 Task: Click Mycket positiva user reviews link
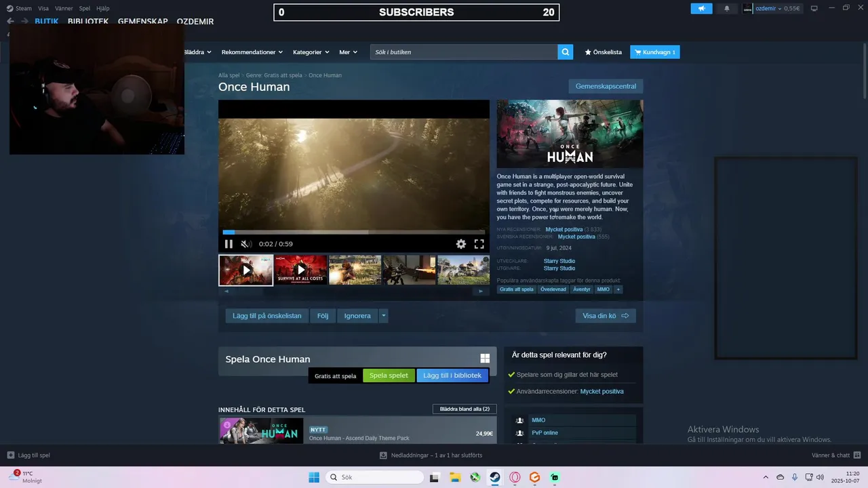point(601,391)
